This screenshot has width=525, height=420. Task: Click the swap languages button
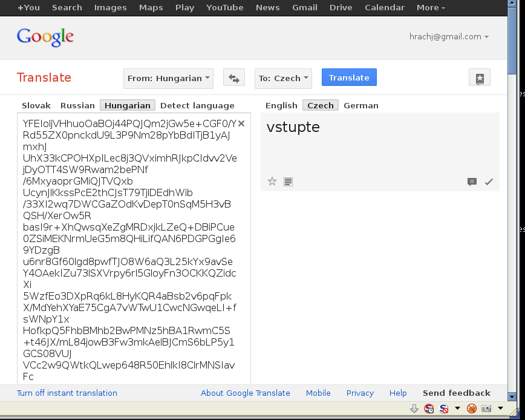pyautogui.click(x=233, y=78)
